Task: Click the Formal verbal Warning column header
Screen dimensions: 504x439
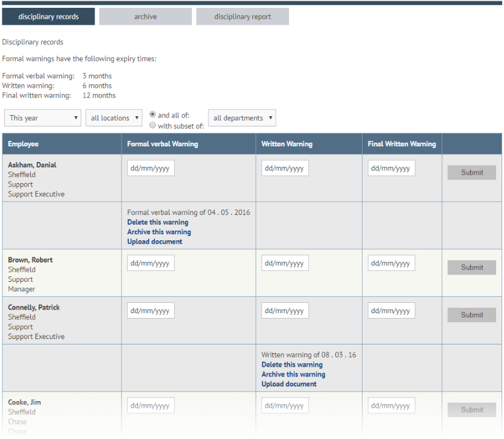Action: pyautogui.click(x=188, y=144)
